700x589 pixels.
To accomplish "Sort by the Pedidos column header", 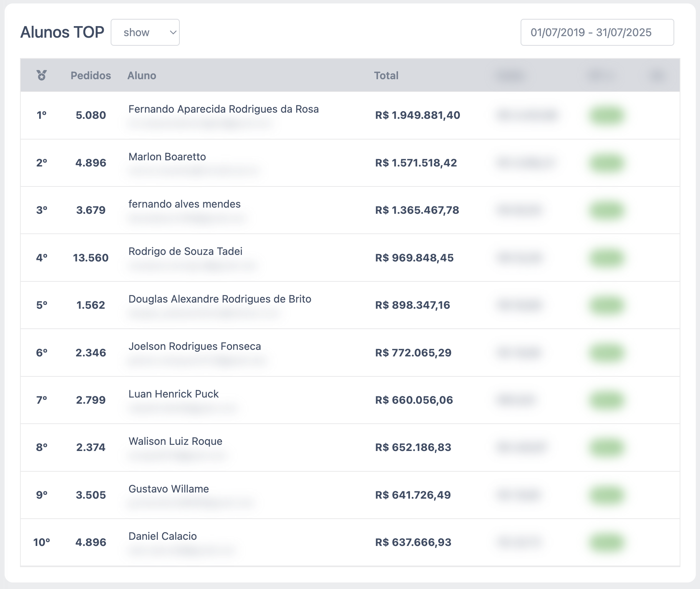I will 91,75.
